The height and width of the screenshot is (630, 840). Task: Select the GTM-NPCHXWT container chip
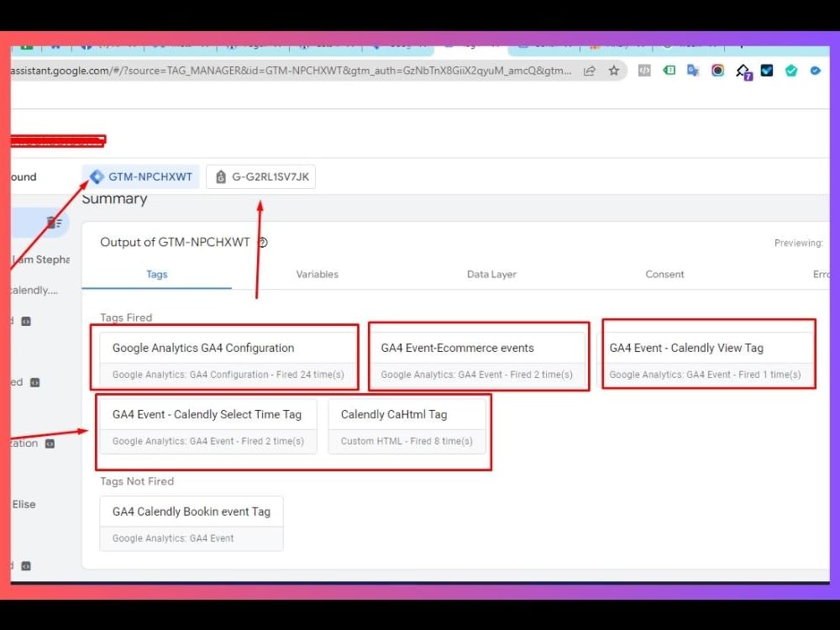click(141, 176)
